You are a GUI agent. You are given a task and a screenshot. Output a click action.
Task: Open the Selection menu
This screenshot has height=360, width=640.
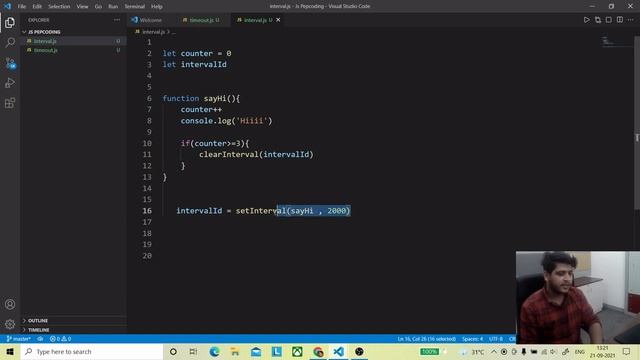(59, 6)
